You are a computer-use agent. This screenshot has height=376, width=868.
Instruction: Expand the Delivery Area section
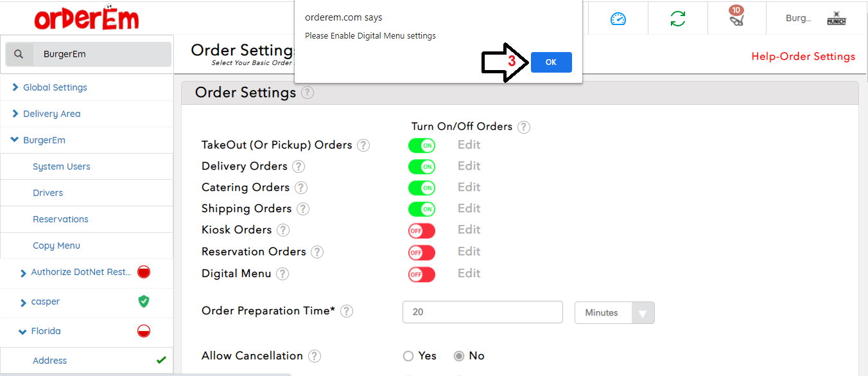point(51,114)
